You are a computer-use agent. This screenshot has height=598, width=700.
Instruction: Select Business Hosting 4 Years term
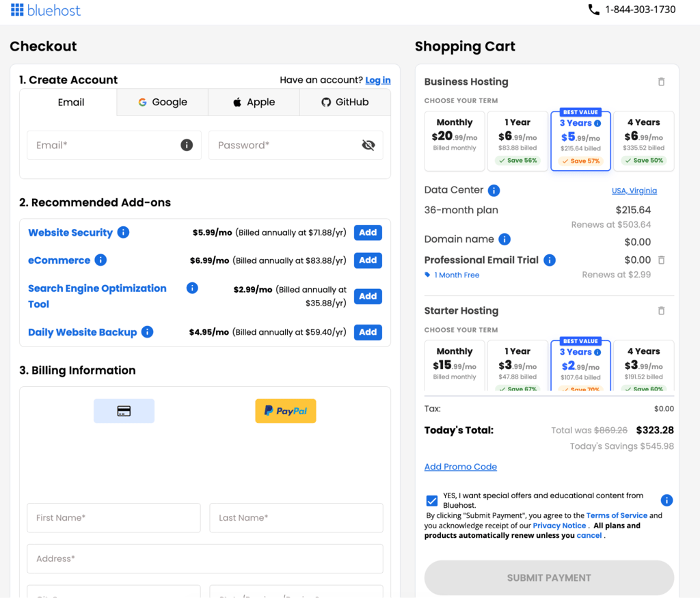644,141
